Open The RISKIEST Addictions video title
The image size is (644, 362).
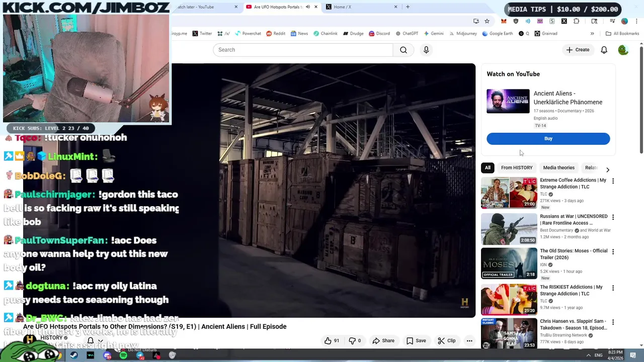pos(571,290)
